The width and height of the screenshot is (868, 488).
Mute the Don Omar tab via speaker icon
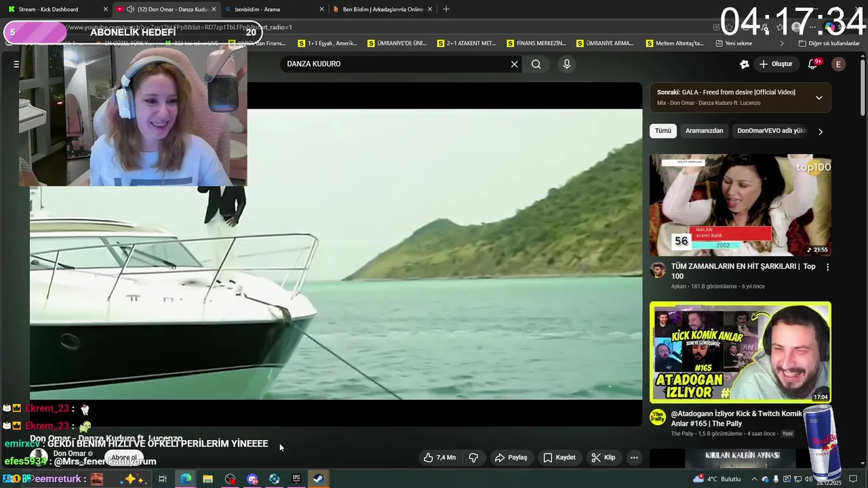tap(130, 9)
